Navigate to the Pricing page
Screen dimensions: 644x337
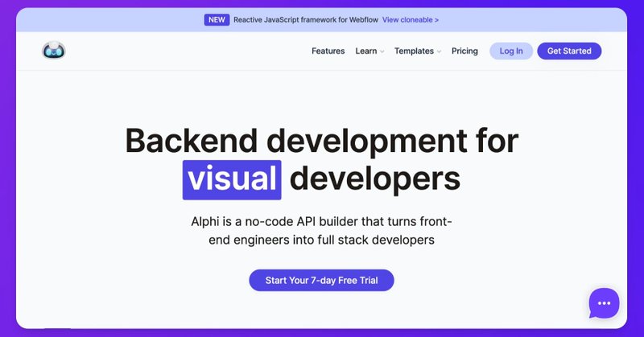coord(464,51)
